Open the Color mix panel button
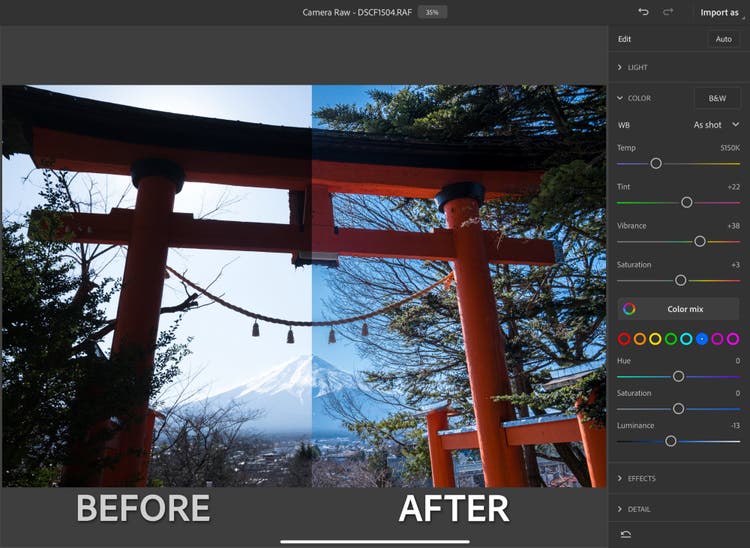The image size is (750, 548). click(x=678, y=309)
